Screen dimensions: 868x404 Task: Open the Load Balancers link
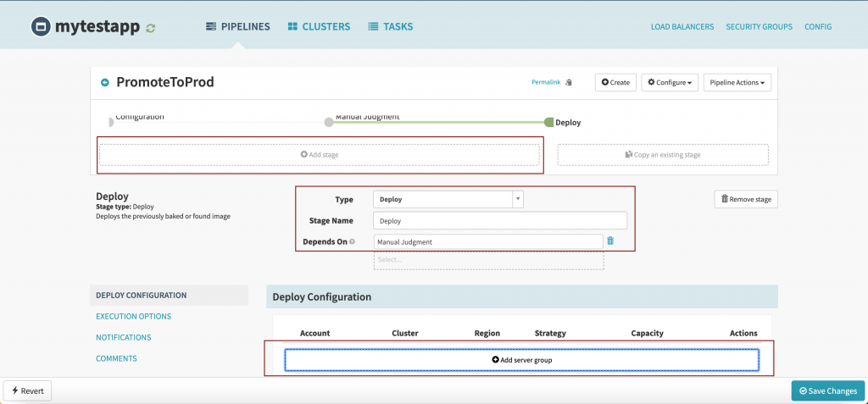(682, 27)
